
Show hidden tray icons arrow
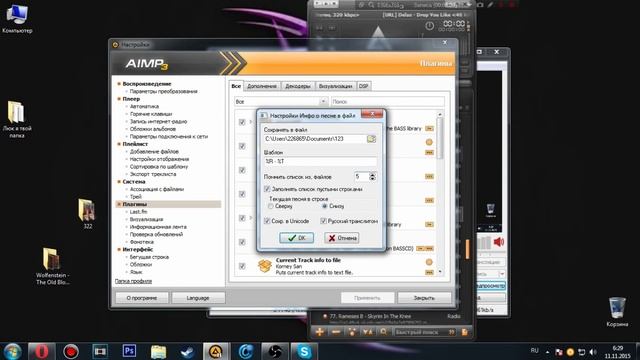[x=547, y=351]
